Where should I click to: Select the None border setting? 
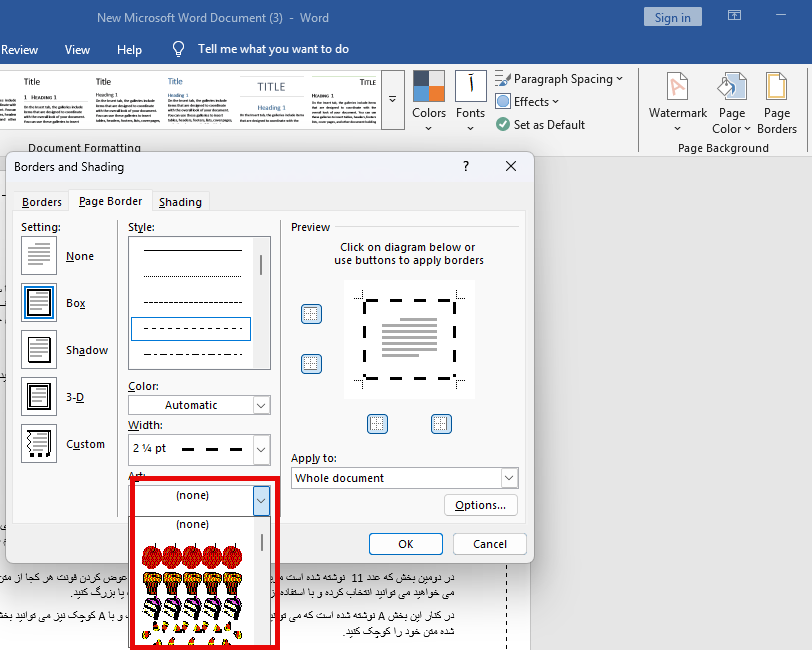39,256
